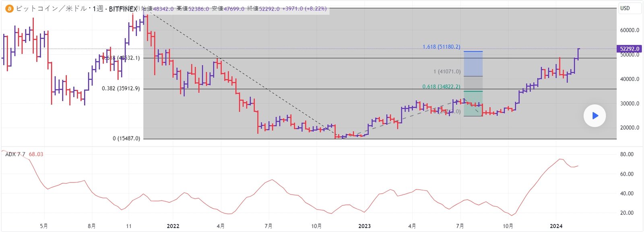Select the ADX 7 7 indicator label
The height and width of the screenshot is (232, 644).
pos(15,154)
